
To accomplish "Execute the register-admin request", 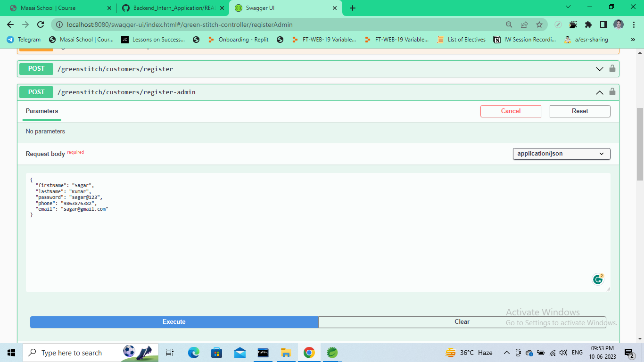I will click(x=174, y=322).
